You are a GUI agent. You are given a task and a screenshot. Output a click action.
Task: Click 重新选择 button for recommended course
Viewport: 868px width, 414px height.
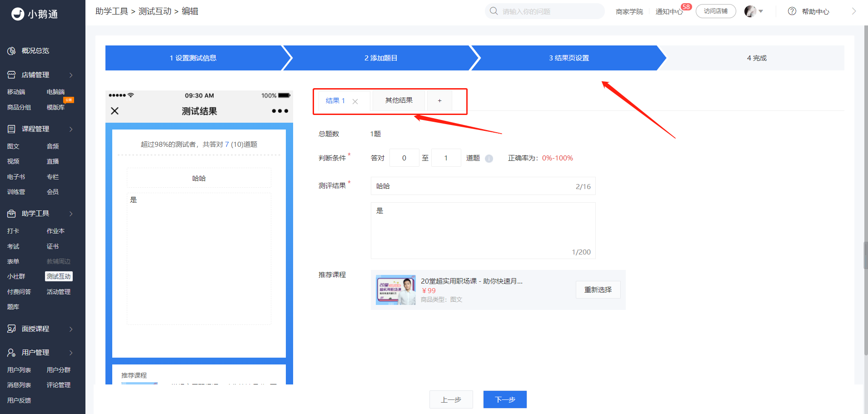tap(598, 289)
